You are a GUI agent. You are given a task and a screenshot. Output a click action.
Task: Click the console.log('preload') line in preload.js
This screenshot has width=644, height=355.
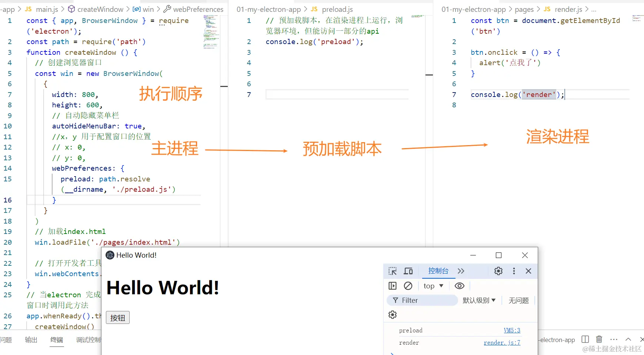click(x=314, y=42)
